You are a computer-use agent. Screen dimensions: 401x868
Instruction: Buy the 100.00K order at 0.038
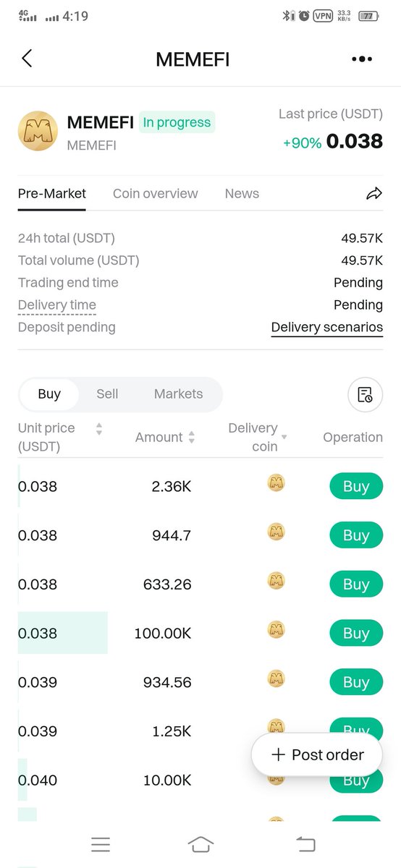point(356,634)
